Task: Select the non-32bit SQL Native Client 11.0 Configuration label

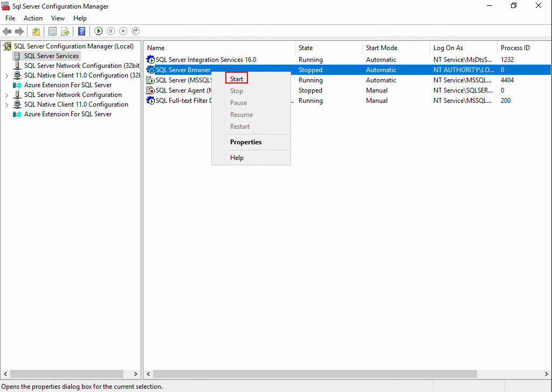Action: (x=76, y=105)
